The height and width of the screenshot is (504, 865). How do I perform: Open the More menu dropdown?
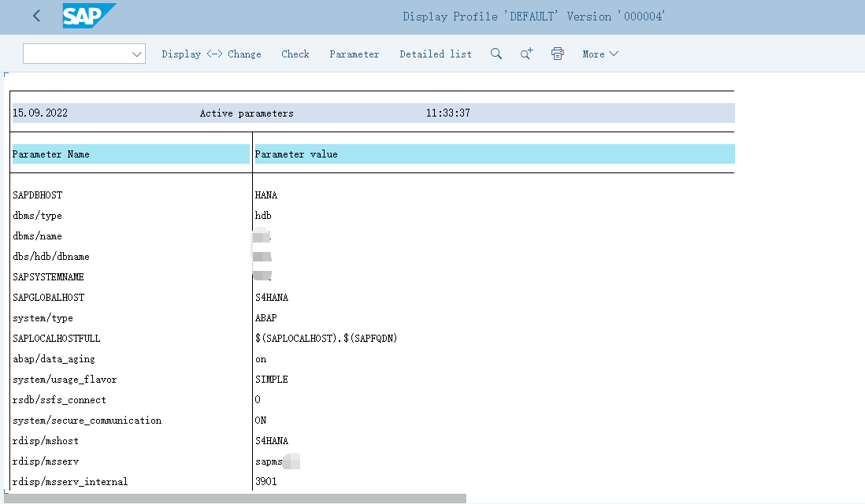pyautogui.click(x=600, y=54)
